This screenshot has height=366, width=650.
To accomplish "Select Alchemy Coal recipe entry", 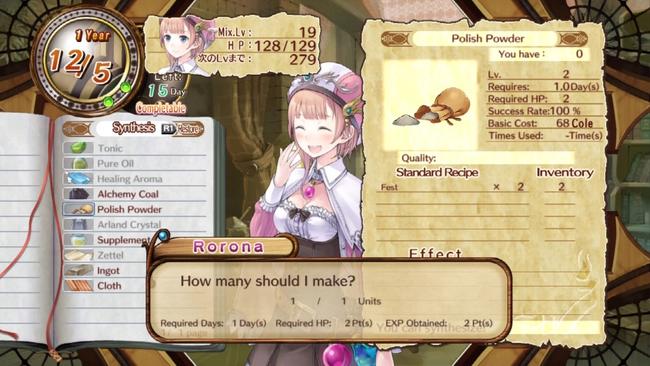I will tap(128, 194).
